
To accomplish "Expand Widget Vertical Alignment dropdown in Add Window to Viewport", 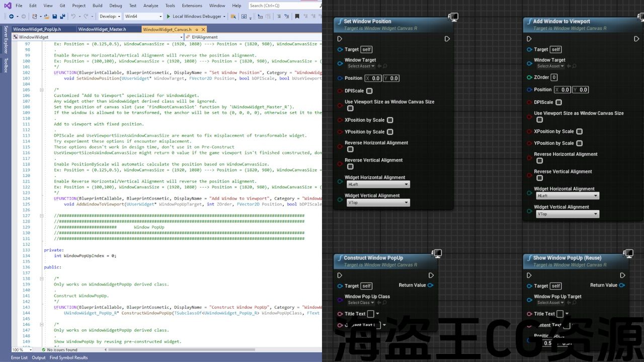I will [568, 214].
